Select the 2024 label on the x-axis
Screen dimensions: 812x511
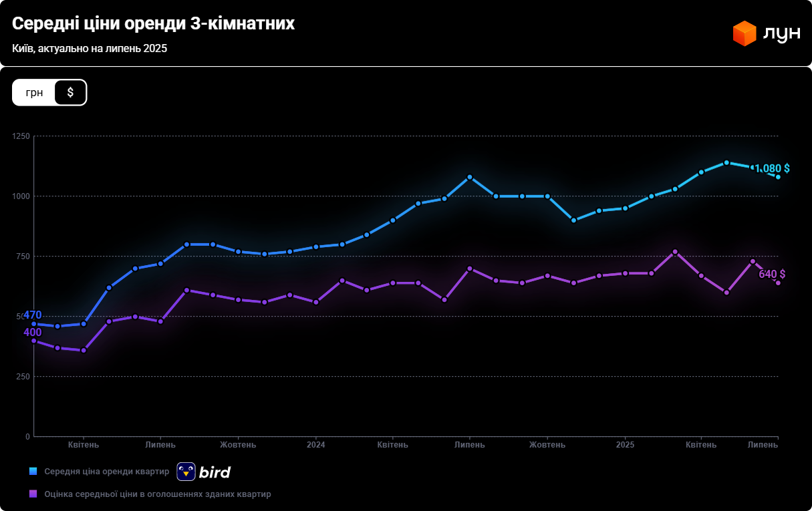tap(315, 445)
